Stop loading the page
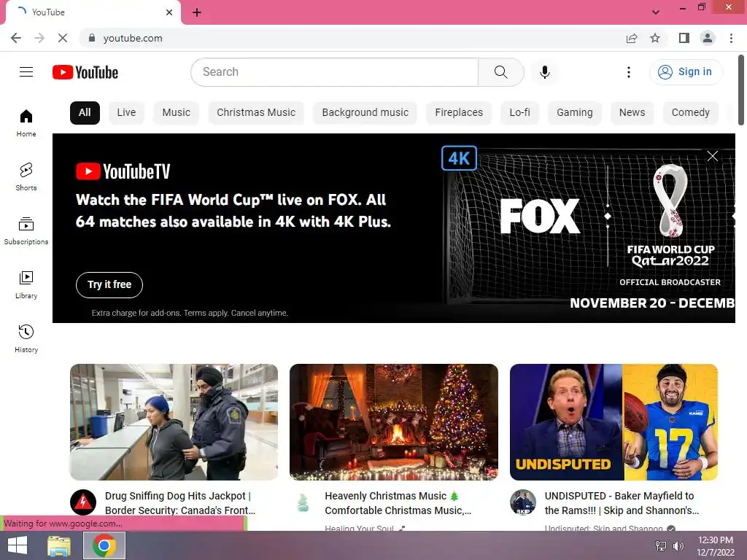 [63, 38]
